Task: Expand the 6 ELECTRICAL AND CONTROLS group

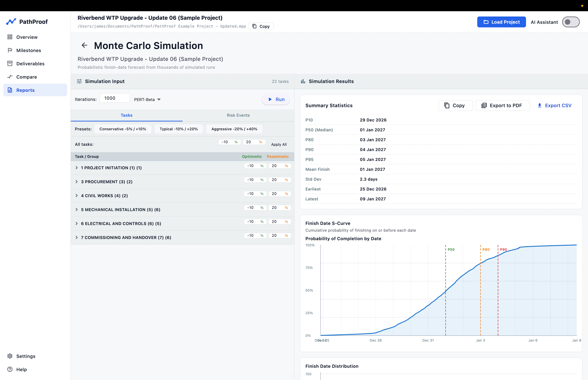Action: [x=77, y=224]
